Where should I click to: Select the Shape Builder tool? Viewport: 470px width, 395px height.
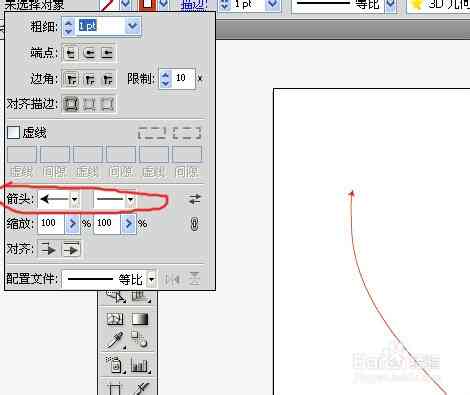click(115, 296)
